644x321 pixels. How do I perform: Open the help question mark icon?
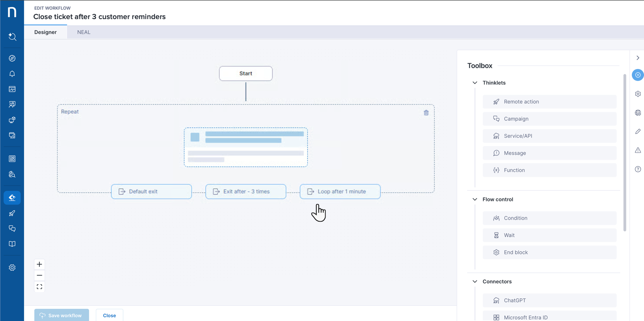click(638, 169)
